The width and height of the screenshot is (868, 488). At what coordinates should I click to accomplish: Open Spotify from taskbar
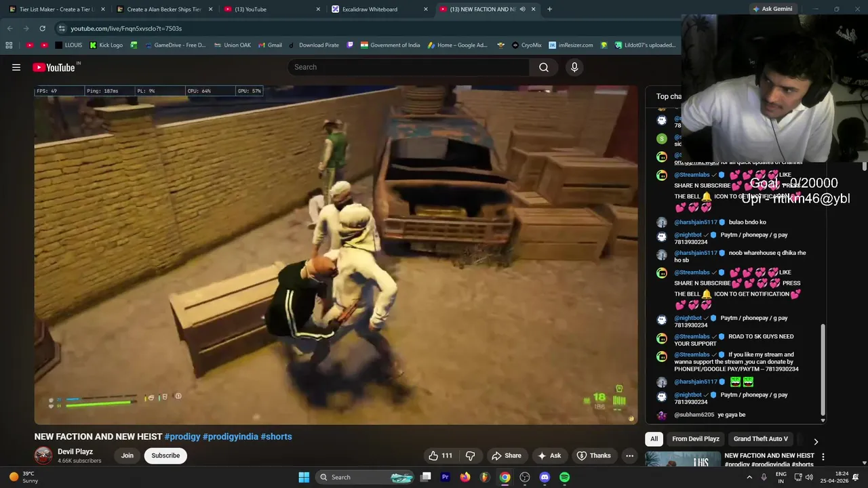(x=564, y=477)
